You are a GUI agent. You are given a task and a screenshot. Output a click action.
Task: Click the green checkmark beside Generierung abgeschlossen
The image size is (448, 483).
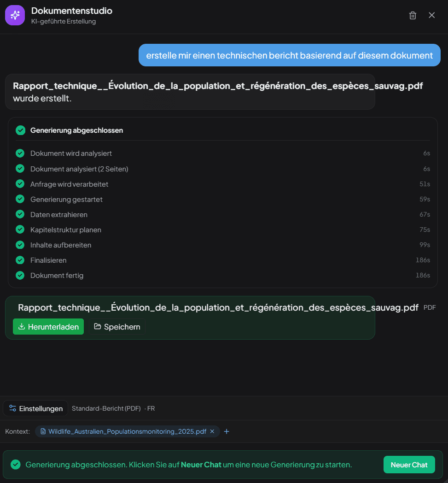(x=20, y=130)
